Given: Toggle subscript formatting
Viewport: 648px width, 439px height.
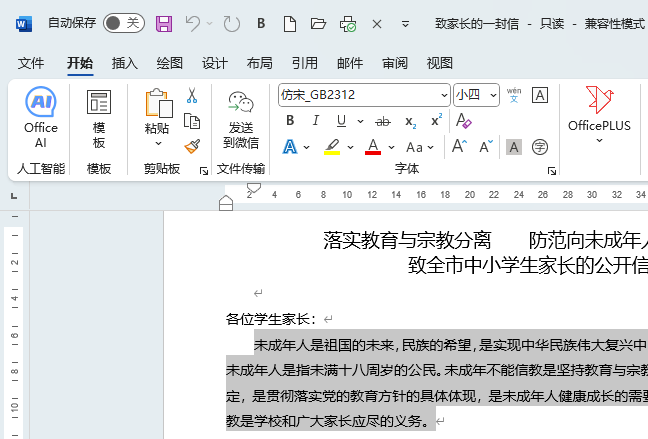Looking at the screenshot, I should point(410,122).
